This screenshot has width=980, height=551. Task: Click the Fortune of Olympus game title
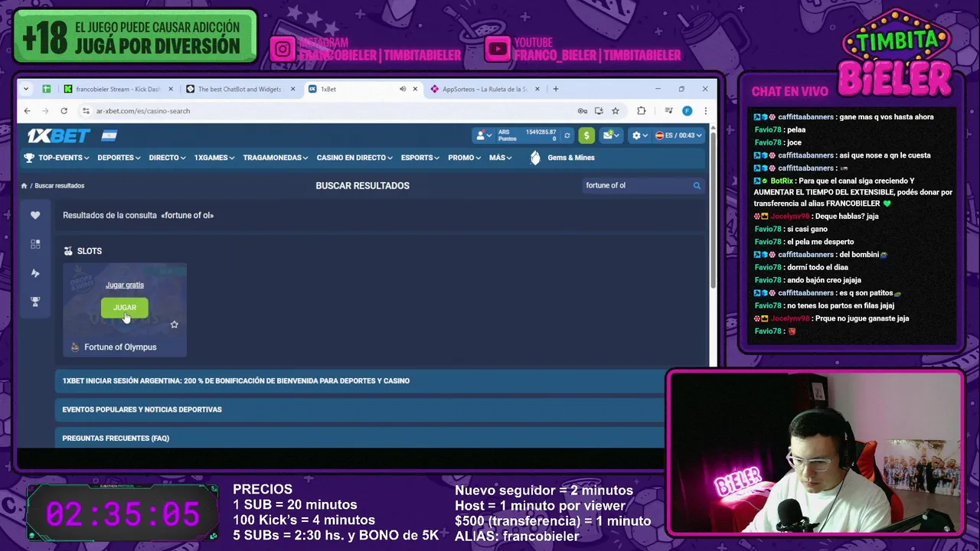click(120, 347)
